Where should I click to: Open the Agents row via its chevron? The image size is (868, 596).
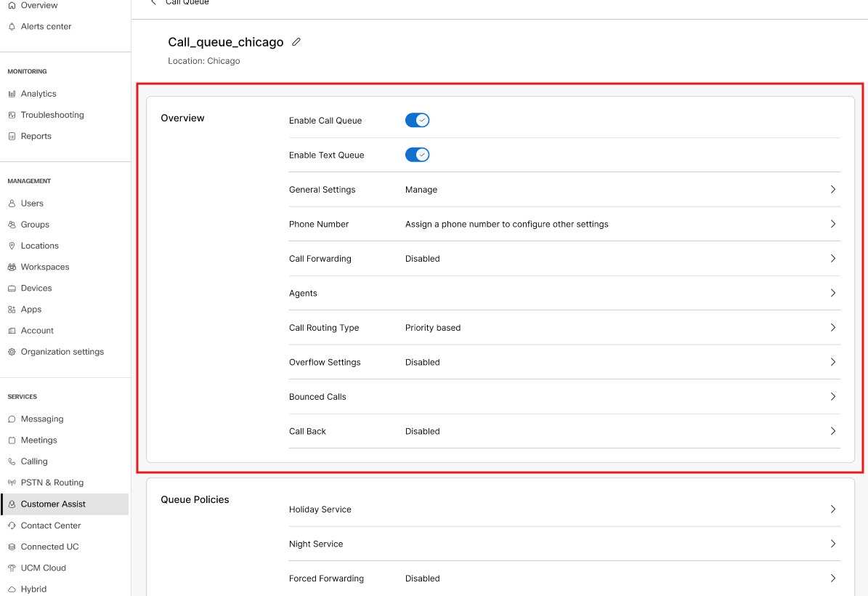tap(832, 293)
